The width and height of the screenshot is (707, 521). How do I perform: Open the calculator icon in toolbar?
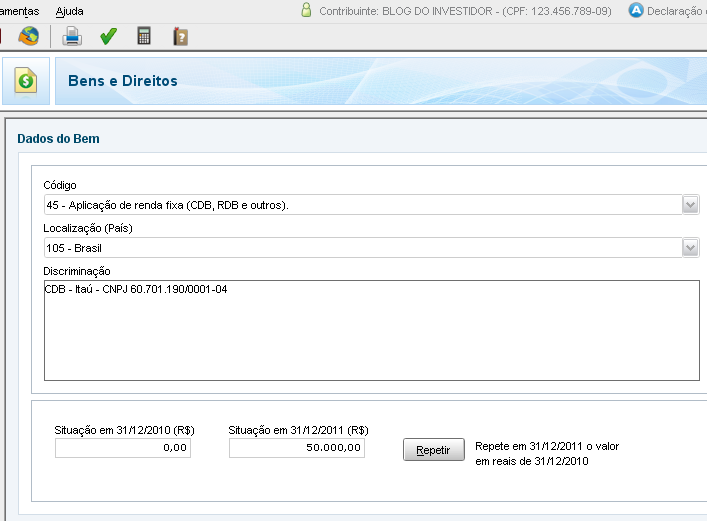144,36
